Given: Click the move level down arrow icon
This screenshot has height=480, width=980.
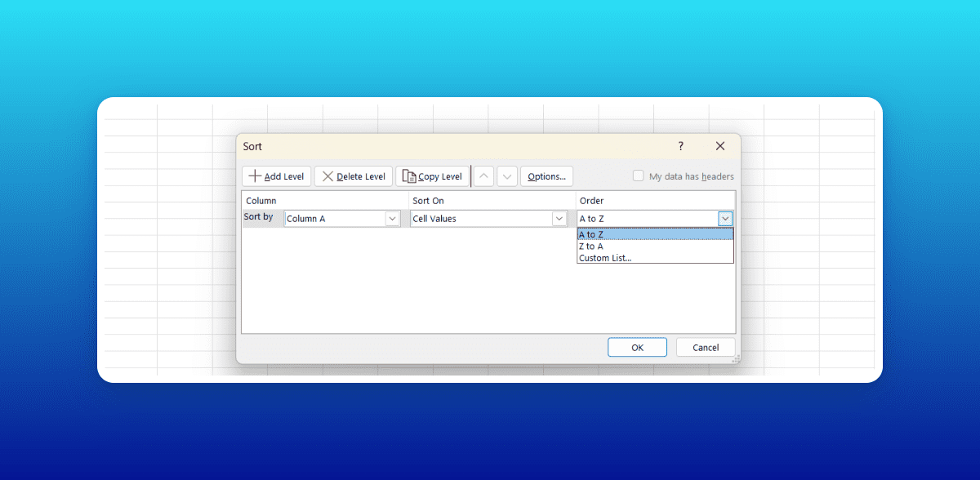Looking at the screenshot, I should point(507,176).
